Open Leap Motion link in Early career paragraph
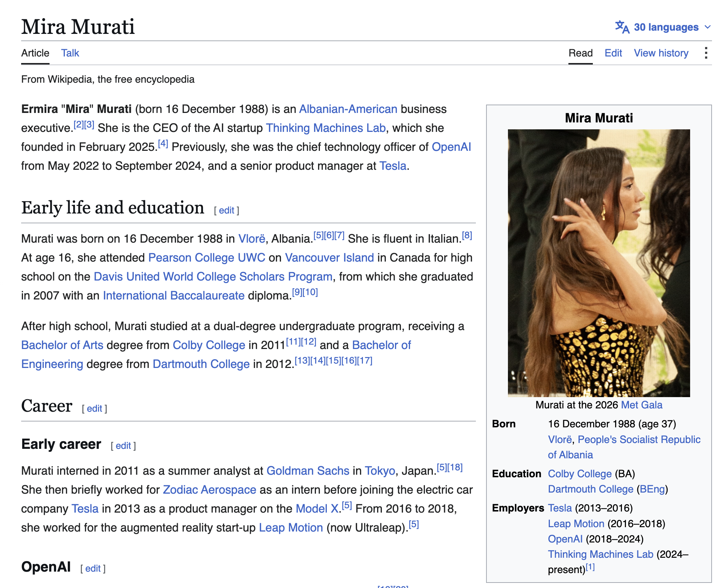 tap(291, 528)
